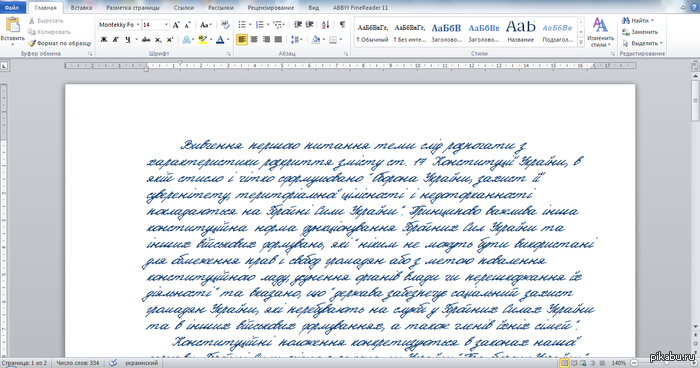Click the multilevel list icon
The width and height of the screenshot is (700, 368).
[278, 25]
